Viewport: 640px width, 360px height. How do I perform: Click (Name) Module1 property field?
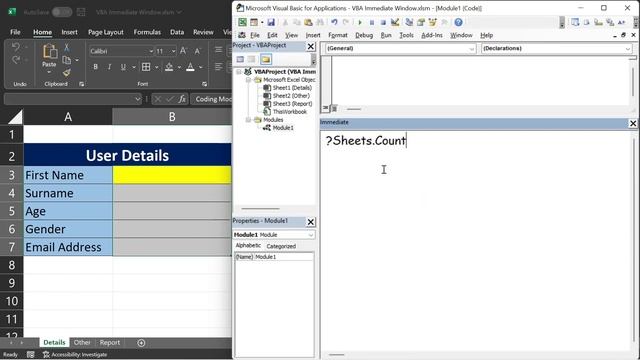[x=274, y=257]
